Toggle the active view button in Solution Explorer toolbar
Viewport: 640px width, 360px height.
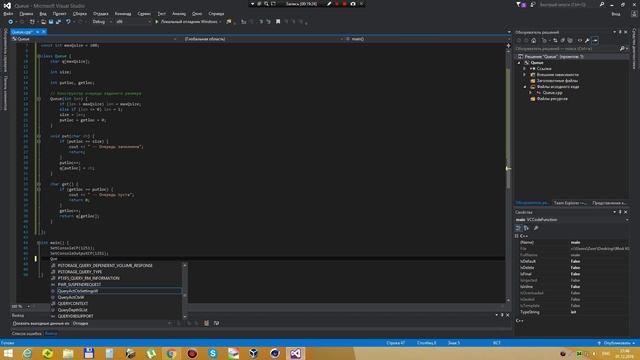595,40
